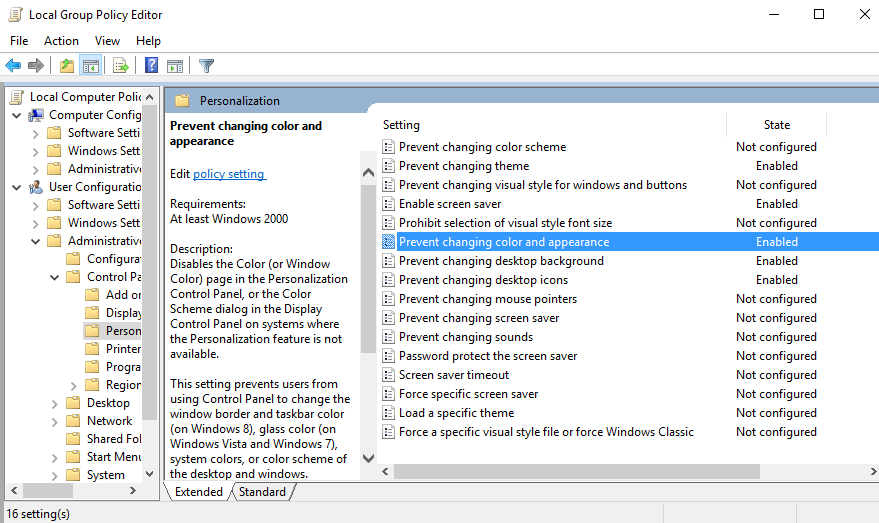
Task: Toggle Show/Hide Console Tree toolbar icon
Action: pos(90,66)
